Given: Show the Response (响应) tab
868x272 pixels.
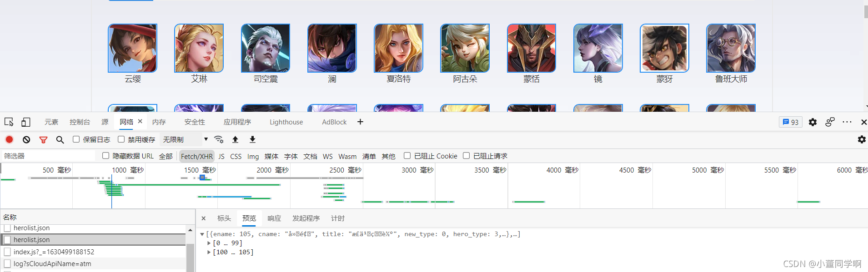Looking at the screenshot, I should (x=274, y=218).
